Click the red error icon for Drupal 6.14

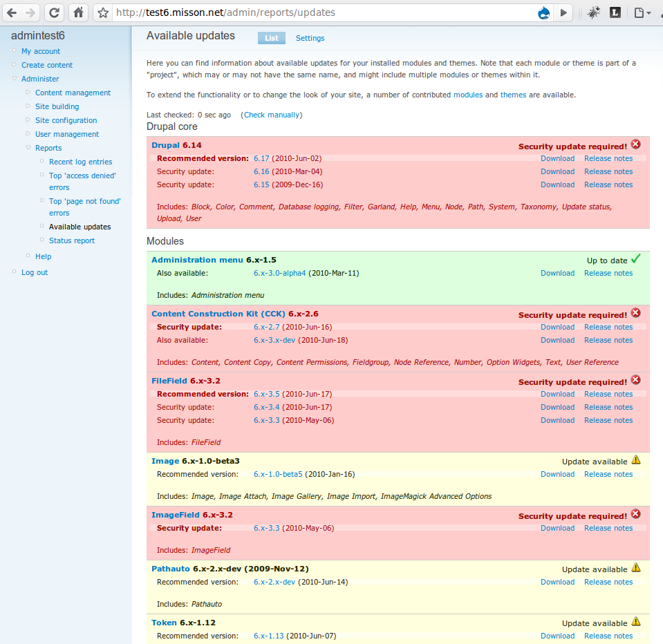click(x=635, y=144)
